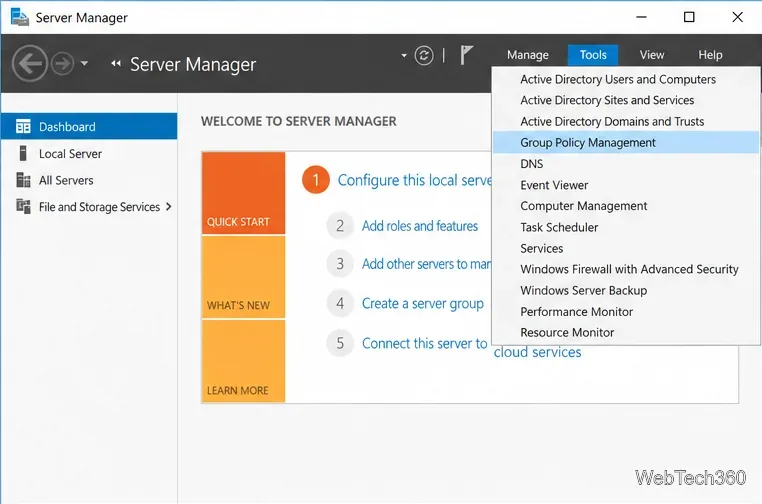Maximize the Server Manager window
Screen dimensions: 762x504
(x=689, y=17)
